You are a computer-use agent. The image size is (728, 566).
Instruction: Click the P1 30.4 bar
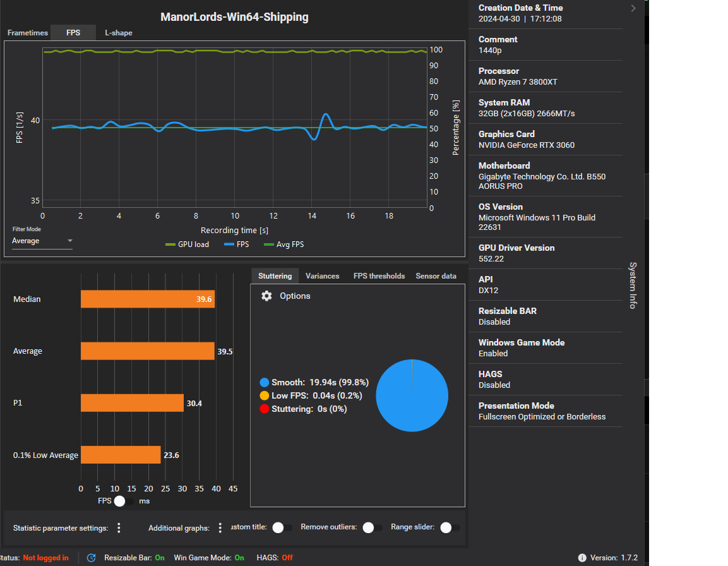133,403
